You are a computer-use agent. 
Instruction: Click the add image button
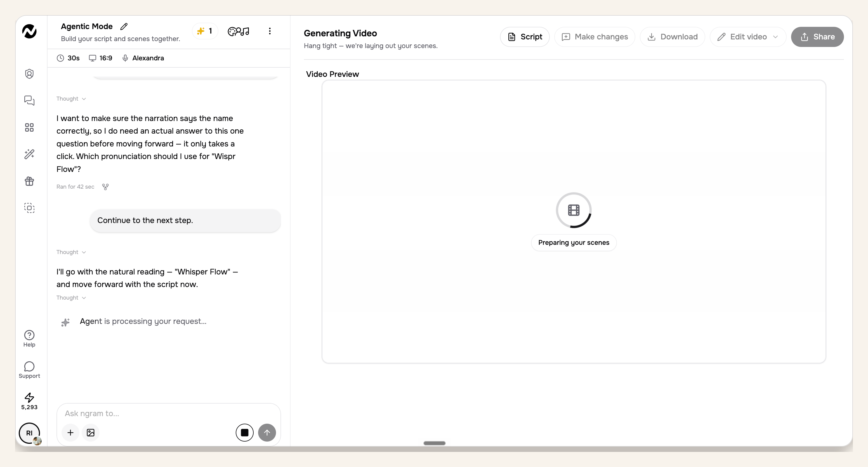click(91, 433)
